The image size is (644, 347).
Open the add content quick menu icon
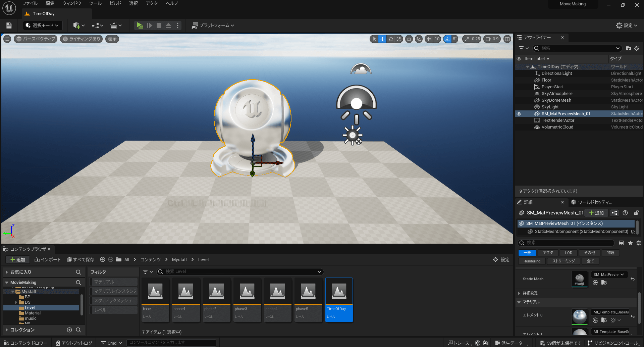[x=79, y=26]
